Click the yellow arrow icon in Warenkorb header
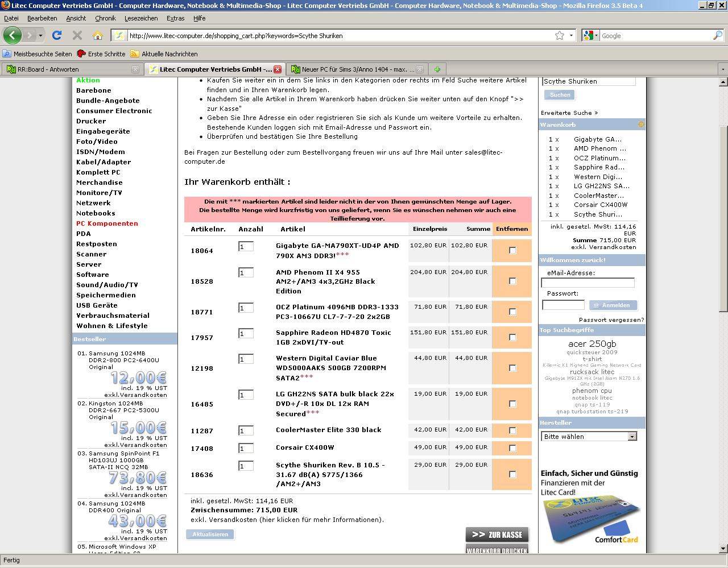728x568 pixels. point(641,124)
